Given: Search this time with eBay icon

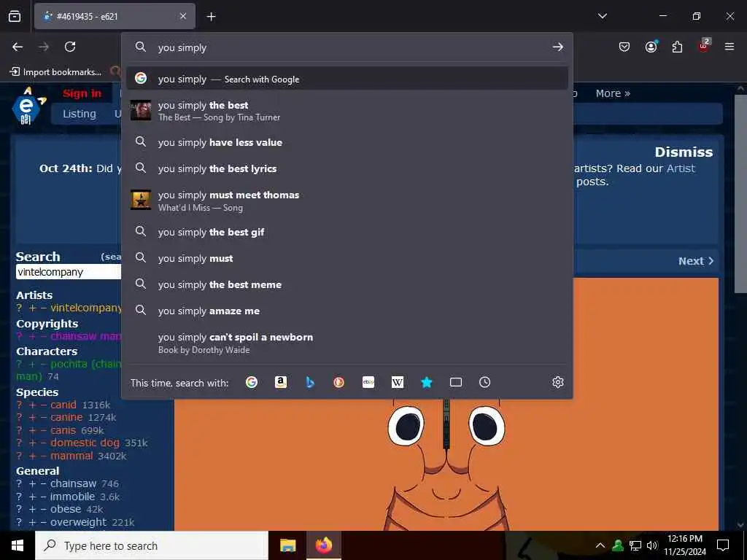Looking at the screenshot, I should (x=368, y=382).
